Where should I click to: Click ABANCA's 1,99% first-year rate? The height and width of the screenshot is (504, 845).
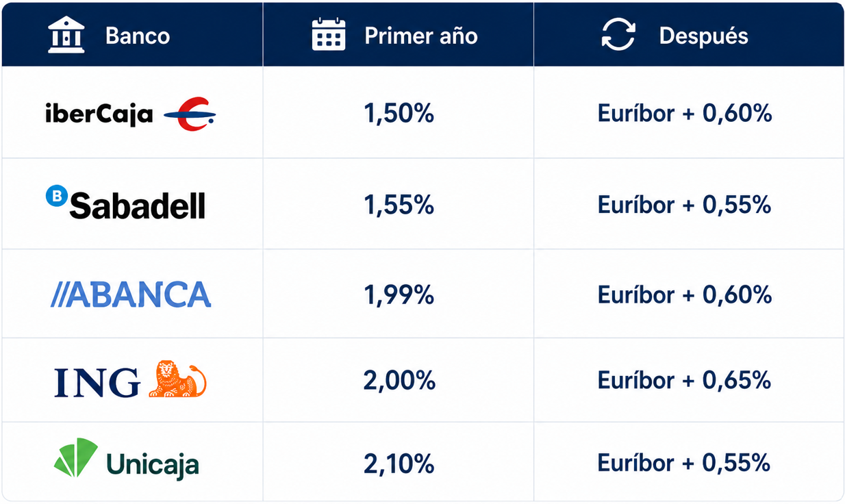399,294
